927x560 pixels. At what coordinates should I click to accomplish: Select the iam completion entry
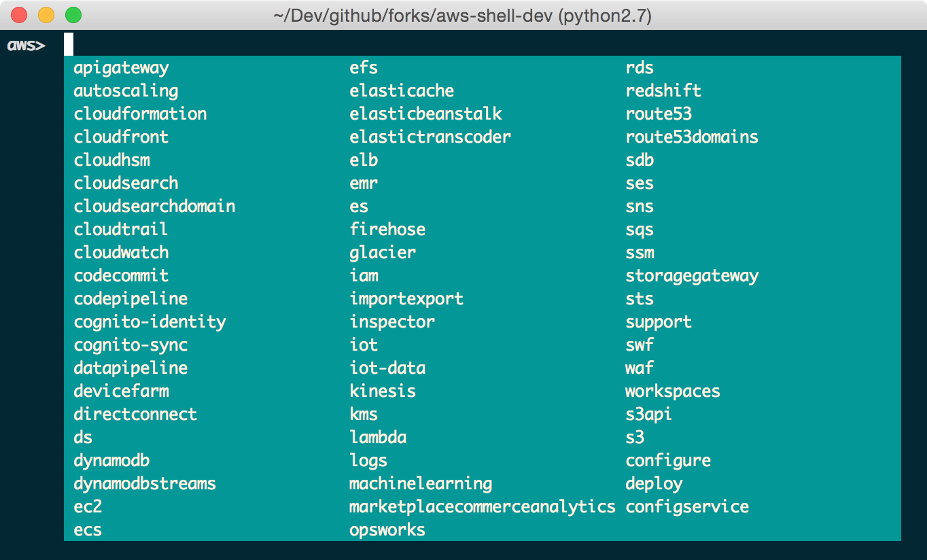[x=364, y=276]
